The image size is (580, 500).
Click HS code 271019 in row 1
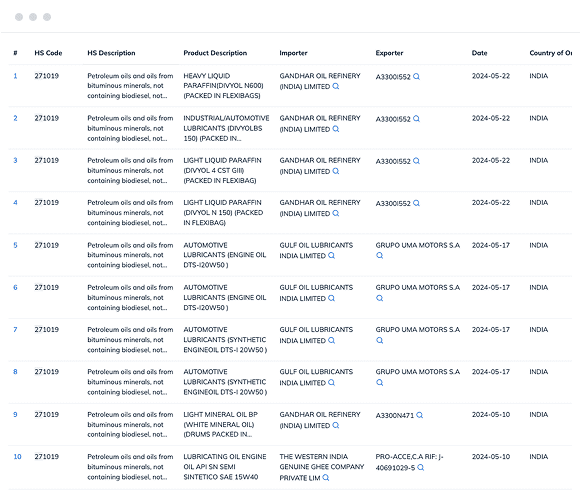[x=47, y=76]
